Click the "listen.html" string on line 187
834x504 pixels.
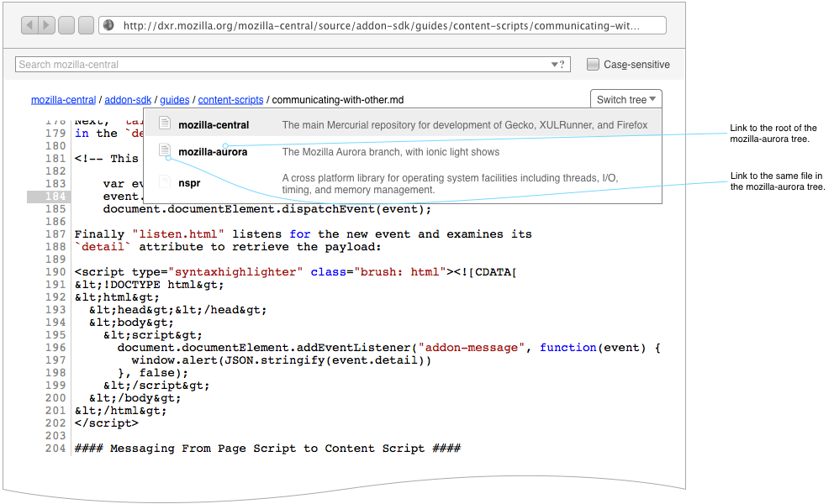point(178,234)
